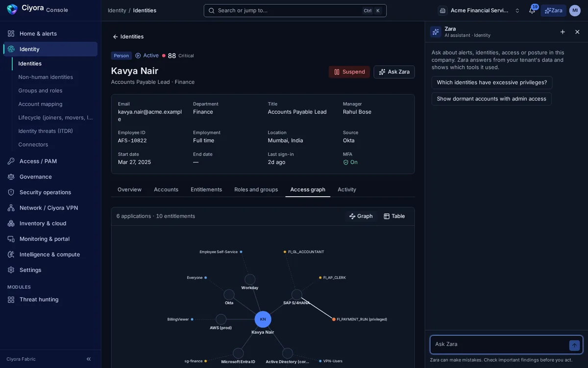Open Connectors submenu item
Image resolution: width=588 pixels, height=368 pixels.
click(55, 144)
